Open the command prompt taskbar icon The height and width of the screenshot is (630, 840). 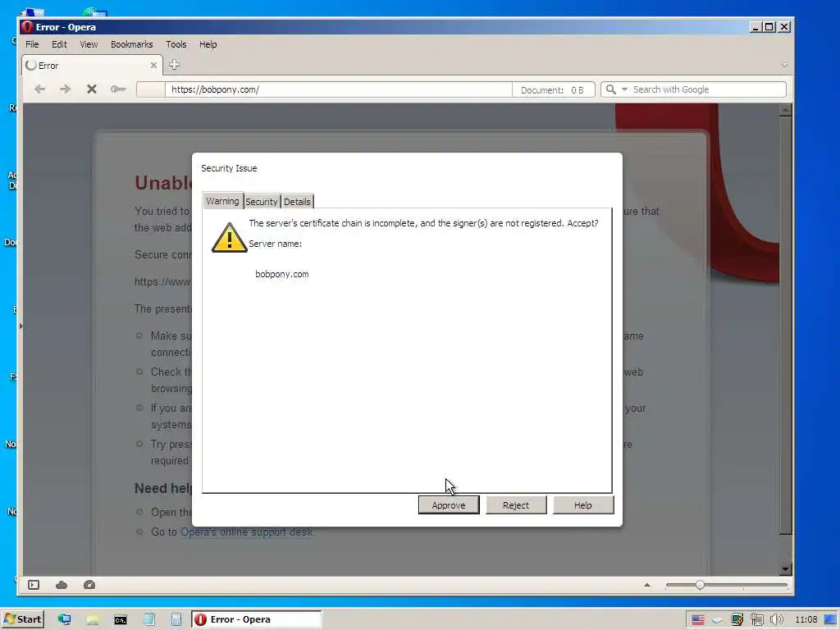pyautogui.click(x=121, y=620)
